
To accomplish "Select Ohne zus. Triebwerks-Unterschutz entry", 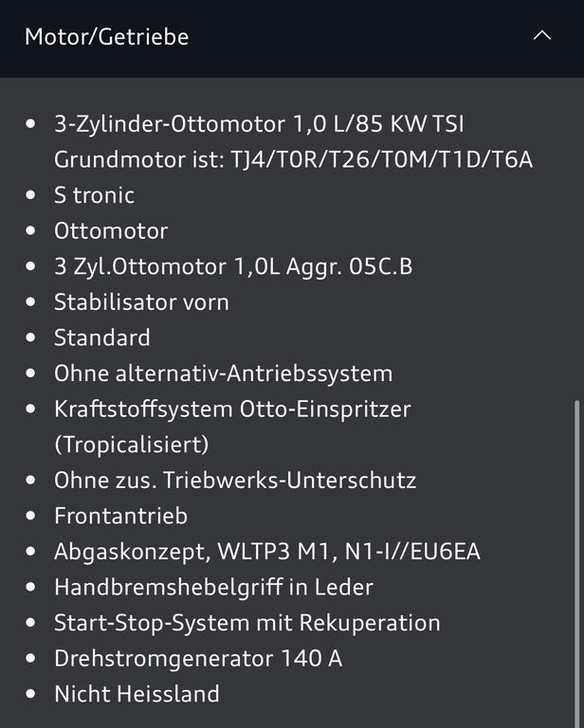I will click(235, 480).
